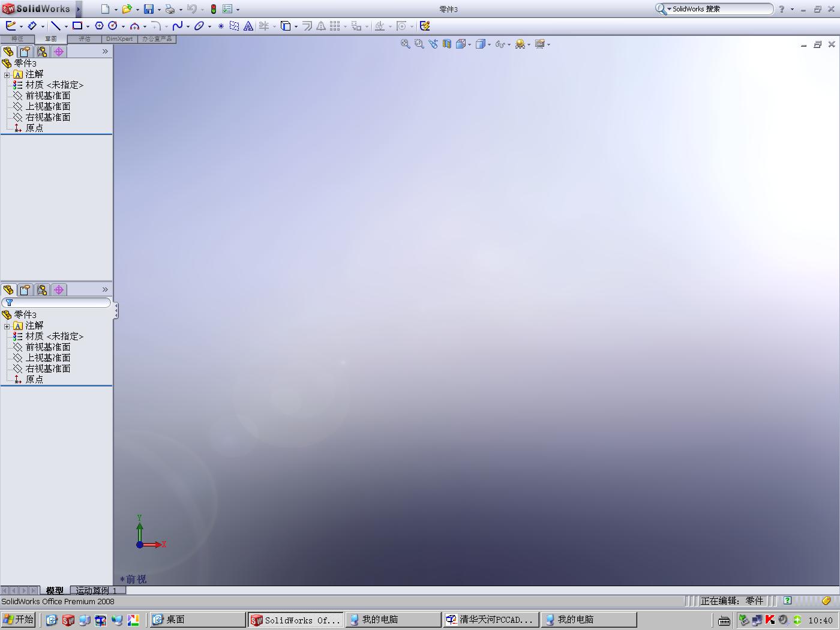Click the Open file folder icon
Image resolution: width=840 pixels, height=630 pixels.
tap(127, 9)
